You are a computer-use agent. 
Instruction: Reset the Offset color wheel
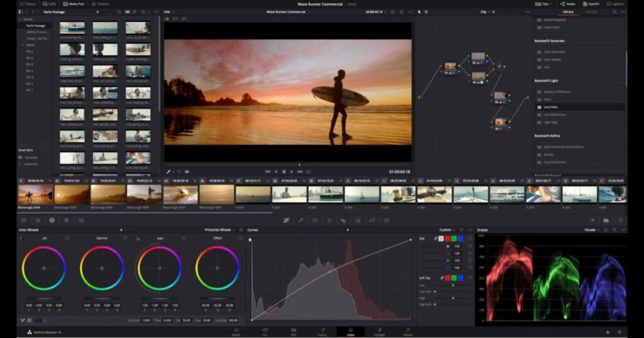(x=241, y=238)
